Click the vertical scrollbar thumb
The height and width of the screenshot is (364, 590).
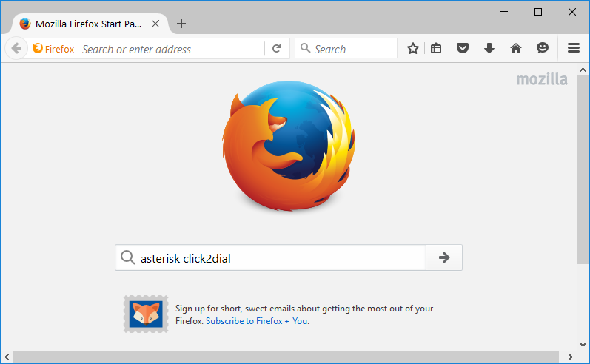click(583, 169)
